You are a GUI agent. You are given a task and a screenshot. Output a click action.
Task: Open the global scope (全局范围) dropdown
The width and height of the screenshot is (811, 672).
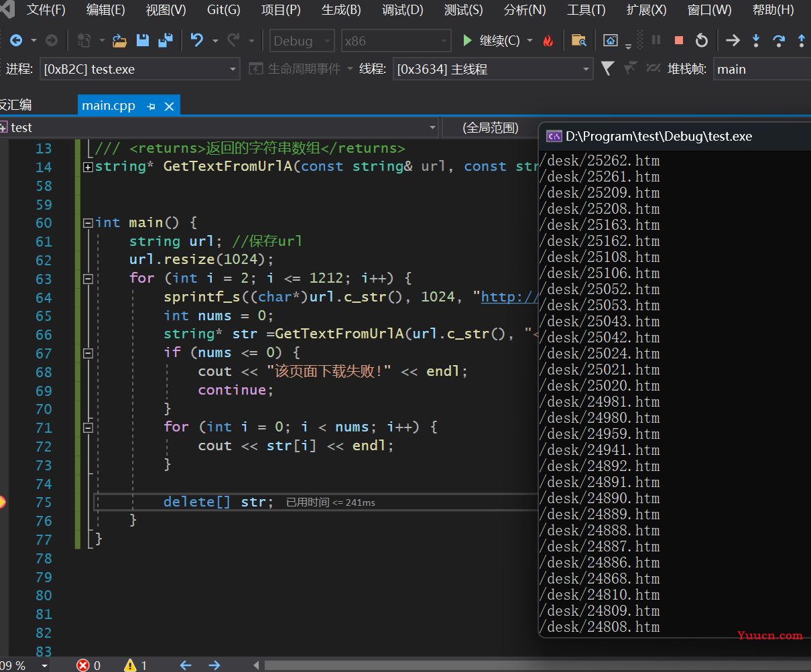point(491,127)
